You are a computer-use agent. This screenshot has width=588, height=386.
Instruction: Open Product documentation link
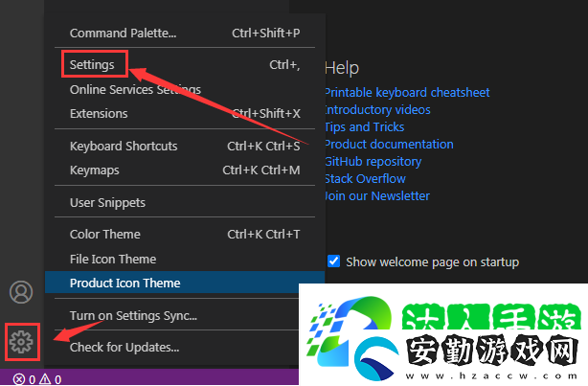(389, 144)
